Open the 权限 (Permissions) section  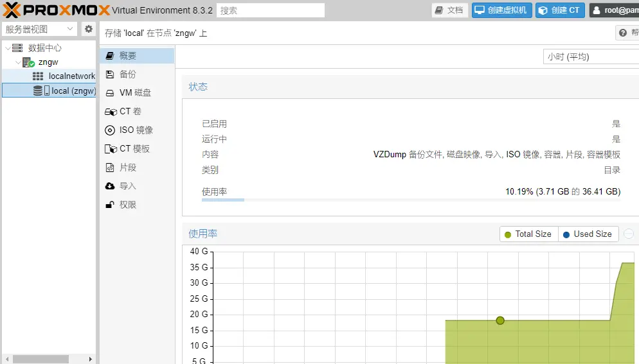127,205
